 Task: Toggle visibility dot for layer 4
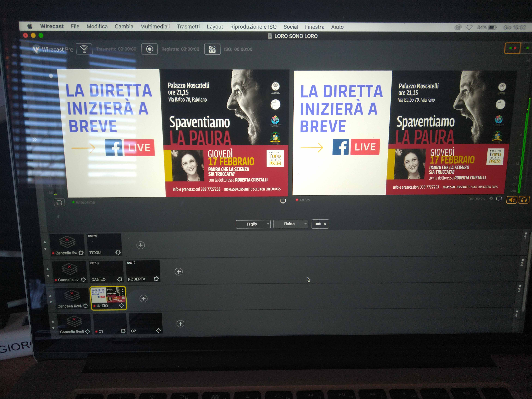[x=517, y=311]
